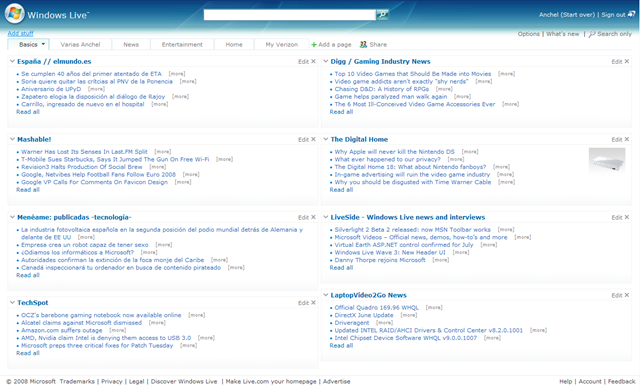Click Read all in LaptopVideo2Go News module
The height and width of the screenshot is (389, 640).
tap(341, 346)
